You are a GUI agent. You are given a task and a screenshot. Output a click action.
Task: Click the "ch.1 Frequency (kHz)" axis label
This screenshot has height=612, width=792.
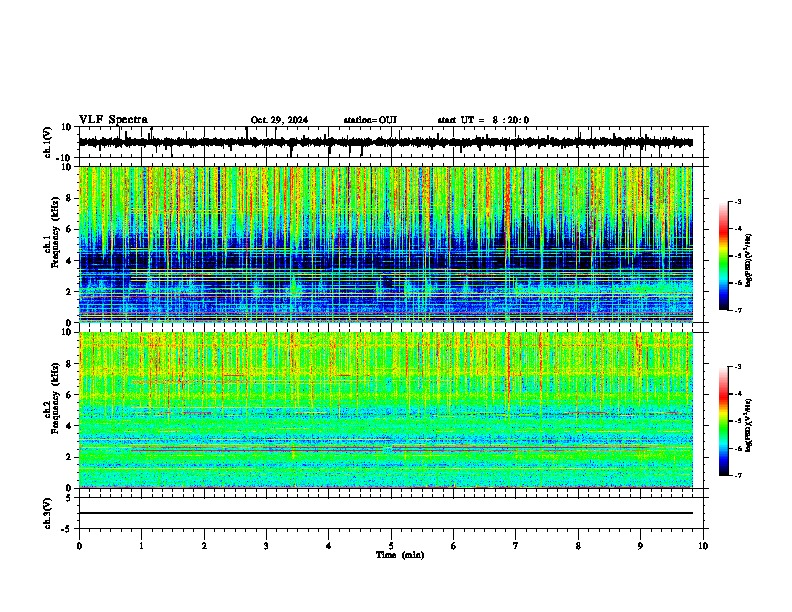(52, 233)
